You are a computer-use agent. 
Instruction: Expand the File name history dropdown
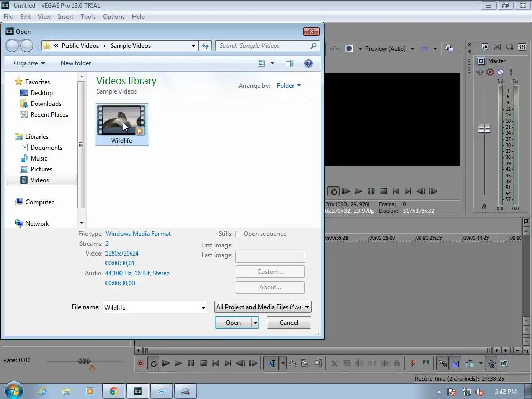tap(203, 308)
